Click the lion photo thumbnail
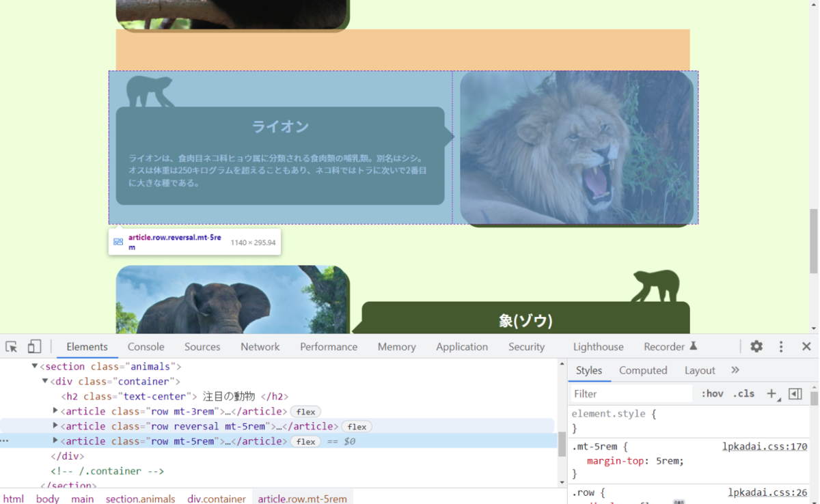Screen dimensions: 820x504 577,147
